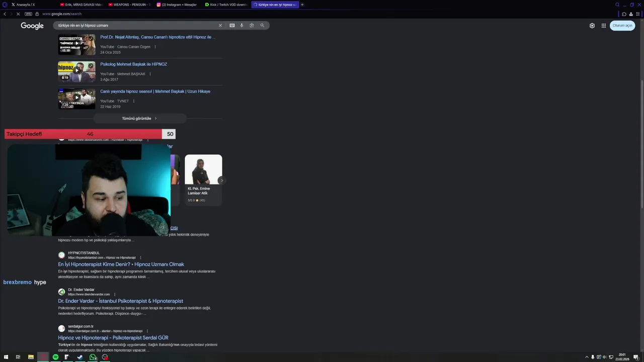Advance the doctor carousel next arrow
The width and height of the screenshot is (644, 362).
pos(221,180)
